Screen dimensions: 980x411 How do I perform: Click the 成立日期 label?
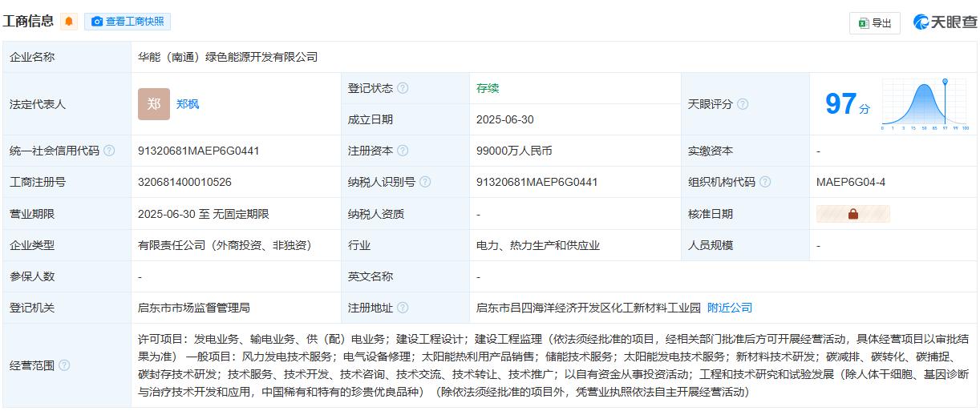(x=371, y=119)
